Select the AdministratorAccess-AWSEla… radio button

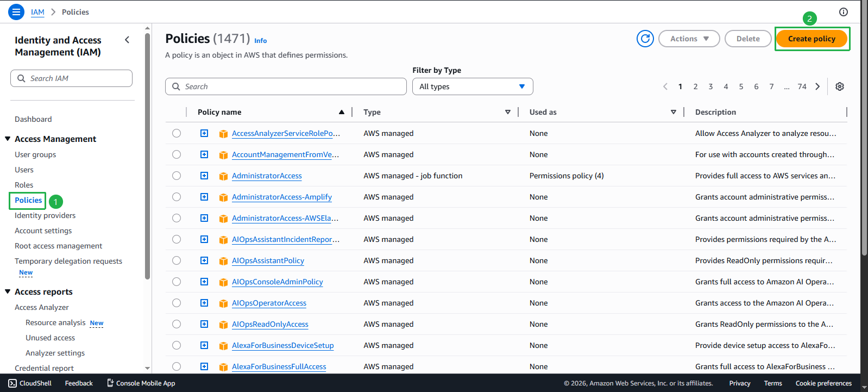pyautogui.click(x=177, y=218)
